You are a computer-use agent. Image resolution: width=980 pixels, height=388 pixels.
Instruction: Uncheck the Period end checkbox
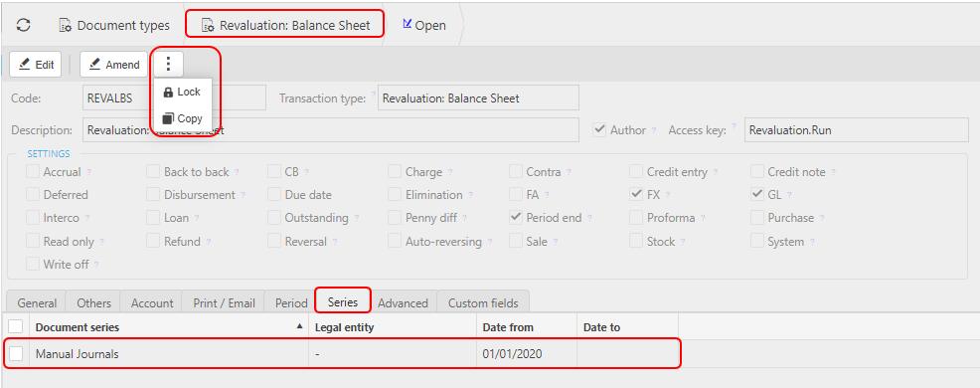pos(516,218)
